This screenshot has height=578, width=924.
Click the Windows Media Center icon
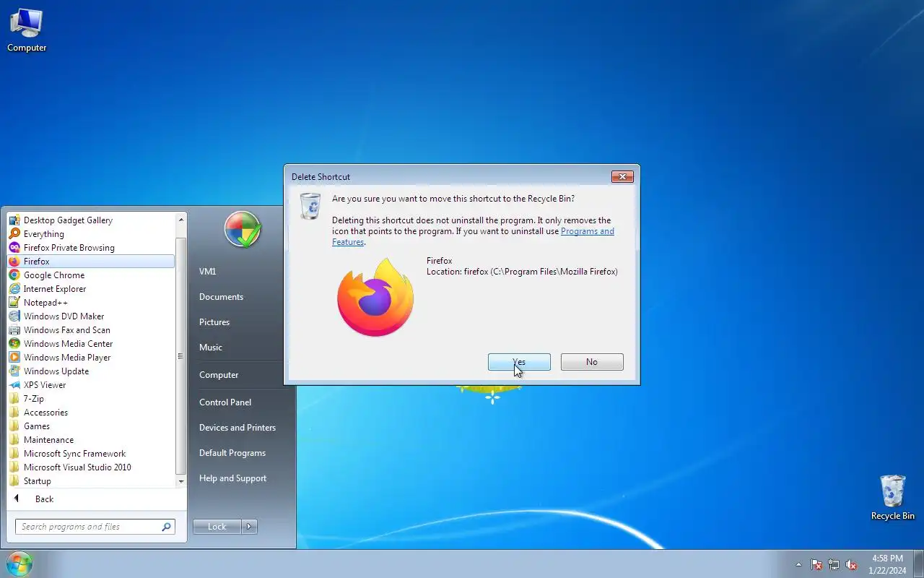(14, 344)
